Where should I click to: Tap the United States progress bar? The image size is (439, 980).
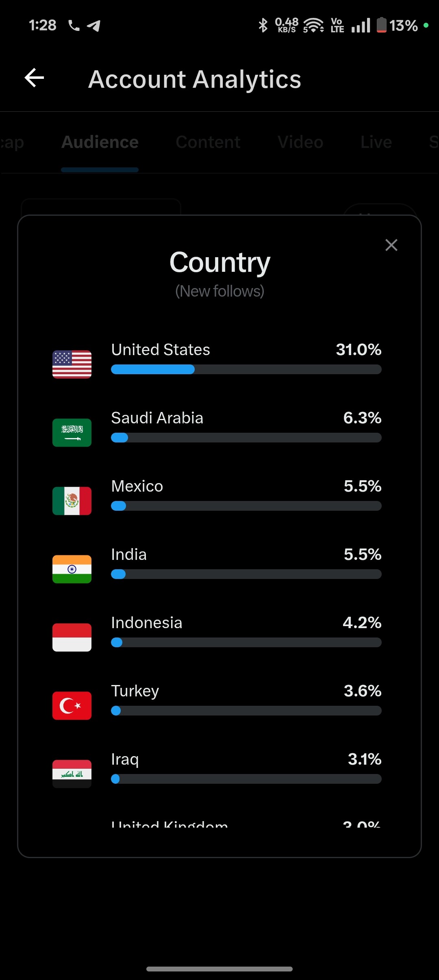[246, 369]
